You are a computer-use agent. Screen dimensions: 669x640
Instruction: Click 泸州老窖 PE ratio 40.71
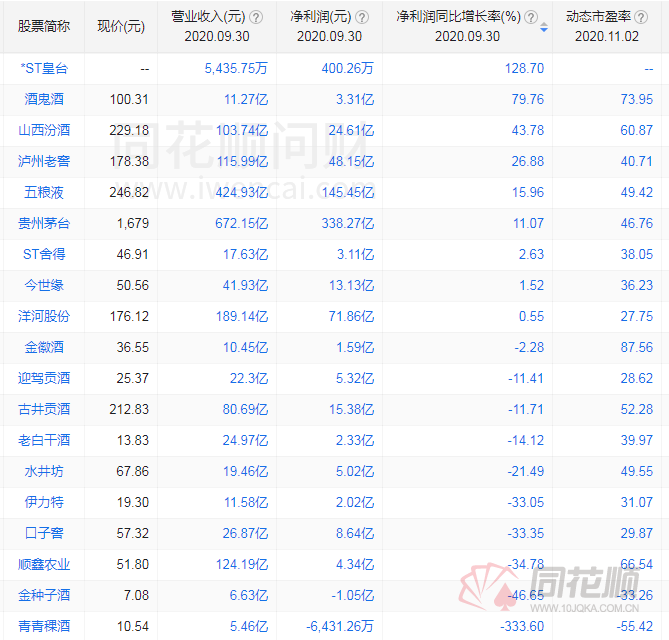pos(637,161)
